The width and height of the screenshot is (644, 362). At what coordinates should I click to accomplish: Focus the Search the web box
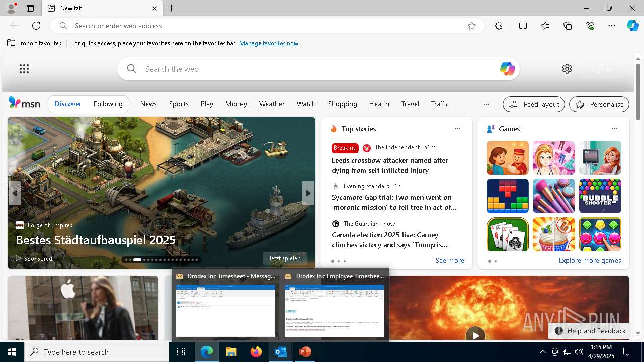318,69
